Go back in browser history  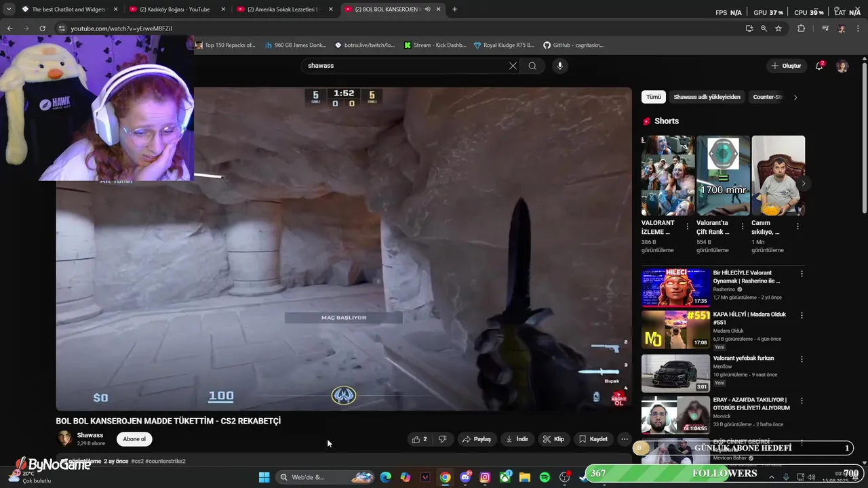pyautogui.click(x=9, y=28)
